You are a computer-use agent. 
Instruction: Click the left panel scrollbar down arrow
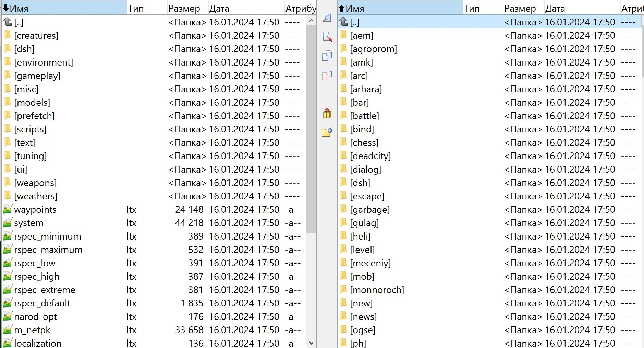312,343
